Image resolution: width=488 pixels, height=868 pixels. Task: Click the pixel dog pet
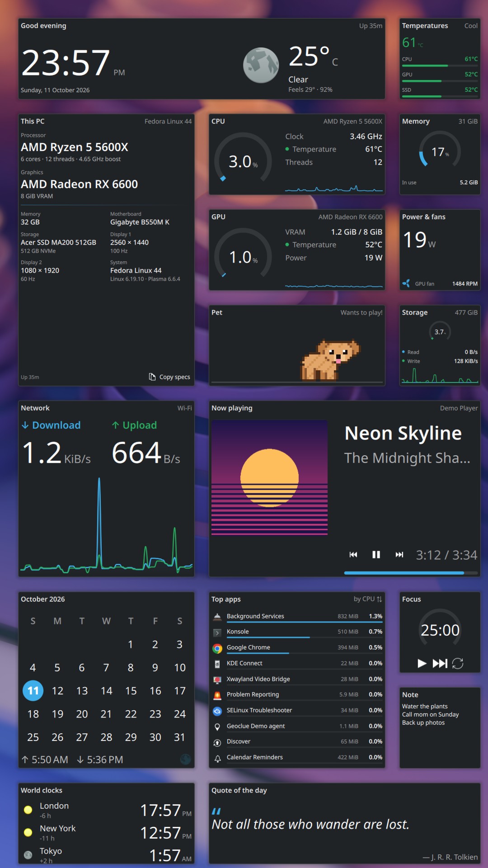pos(330,360)
